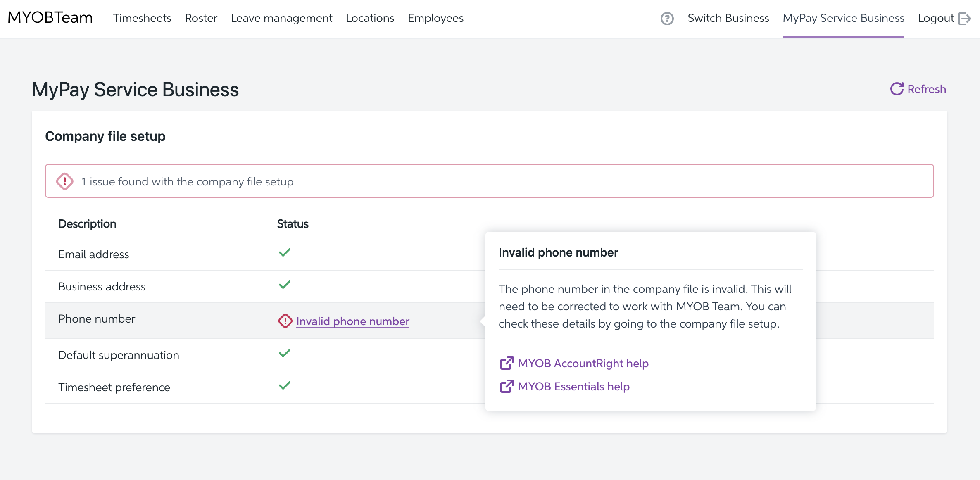Click error icon beside Invalid phone number
Screen dimensions: 980x480
(x=285, y=321)
